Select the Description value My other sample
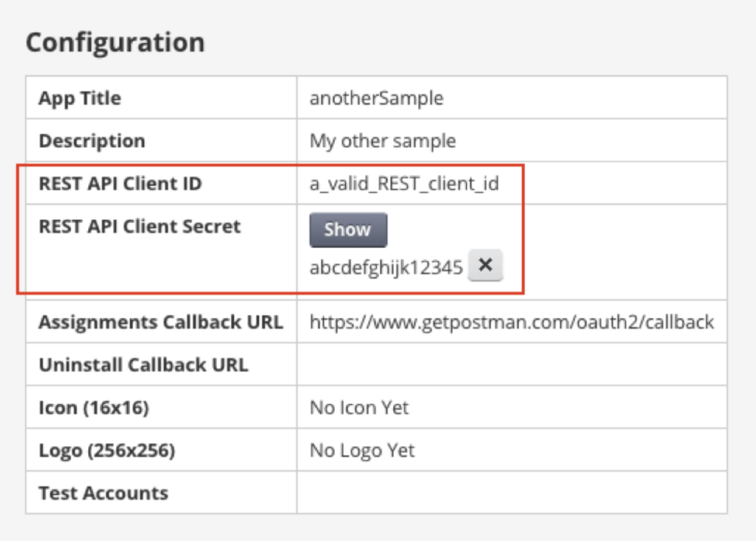Image resolution: width=756 pixels, height=541 pixels. coord(383,141)
